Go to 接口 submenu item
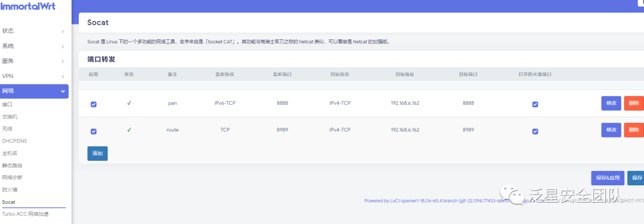644x224 pixels. 7,105
